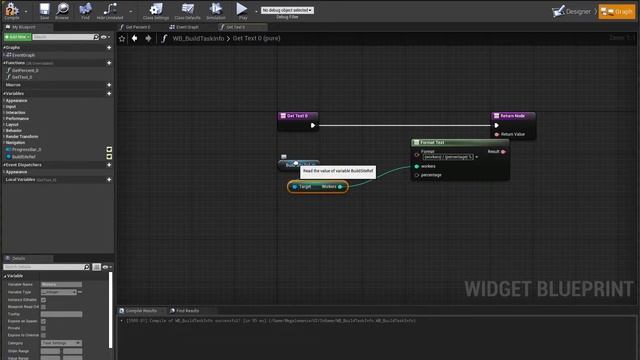640x360 pixels.
Task: Click the Return Node title
Action: point(513,116)
